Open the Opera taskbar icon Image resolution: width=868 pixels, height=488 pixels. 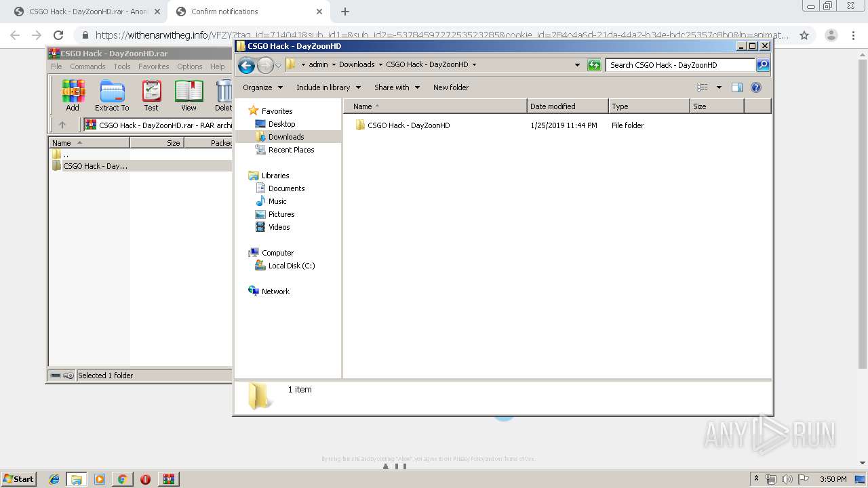145,479
